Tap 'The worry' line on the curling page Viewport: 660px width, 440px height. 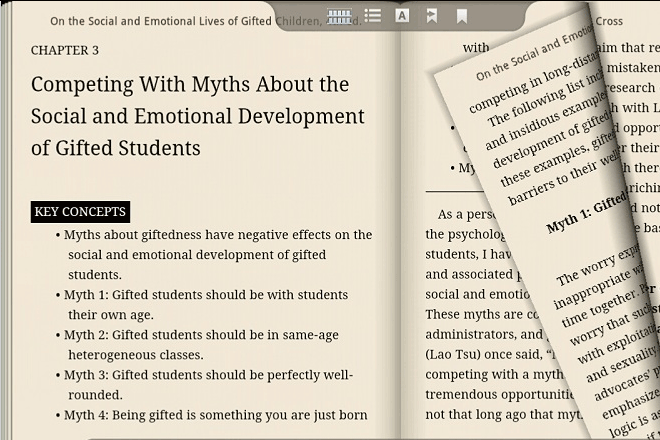598,265
